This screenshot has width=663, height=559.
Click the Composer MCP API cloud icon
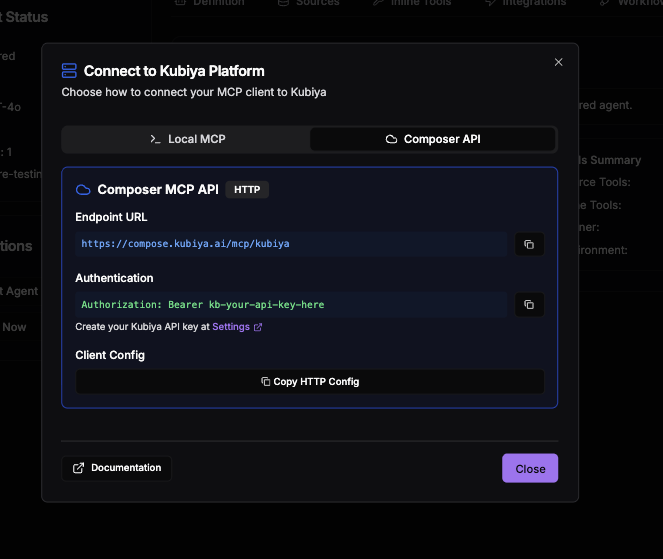83,190
